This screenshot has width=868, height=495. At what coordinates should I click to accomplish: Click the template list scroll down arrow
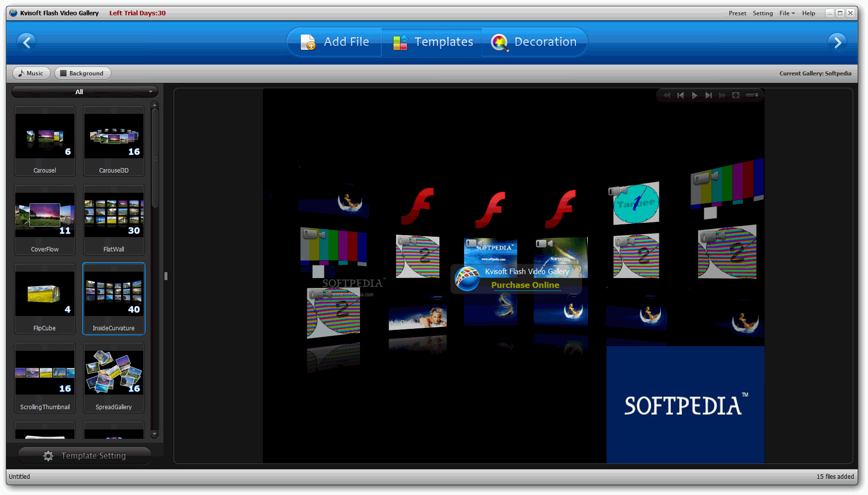[154, 434]
